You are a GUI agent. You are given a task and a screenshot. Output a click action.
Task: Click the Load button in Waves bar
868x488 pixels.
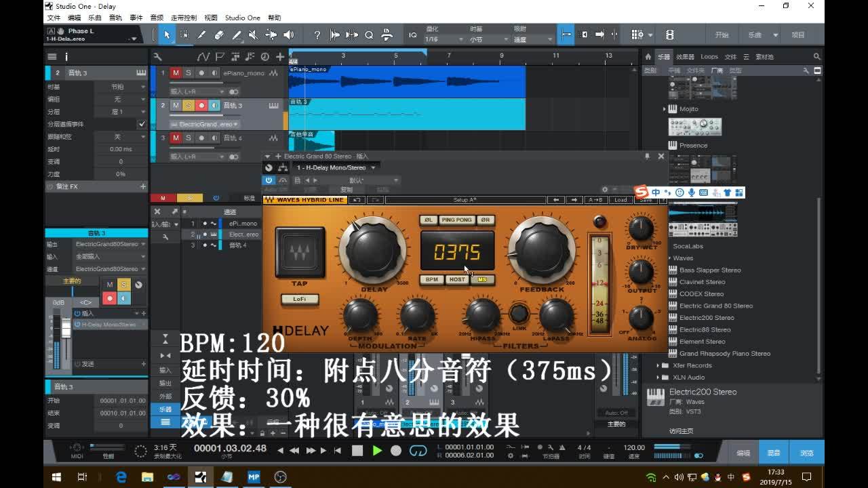click(x=620, y=200)
